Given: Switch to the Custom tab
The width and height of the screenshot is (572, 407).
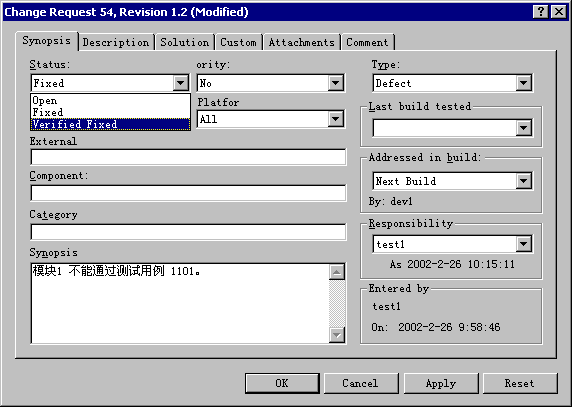Looking at the screenshot, I should [x=238, y=42].
